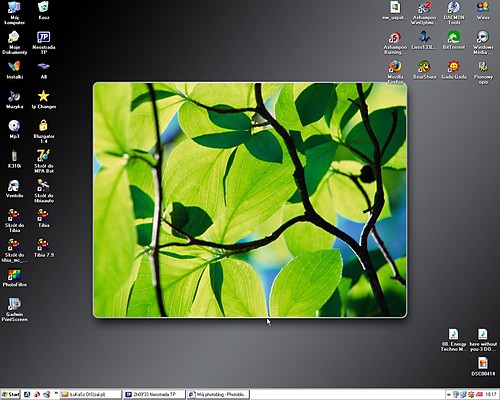Launch the Neostrada TP desktop shortcut

tap(44, 43)
